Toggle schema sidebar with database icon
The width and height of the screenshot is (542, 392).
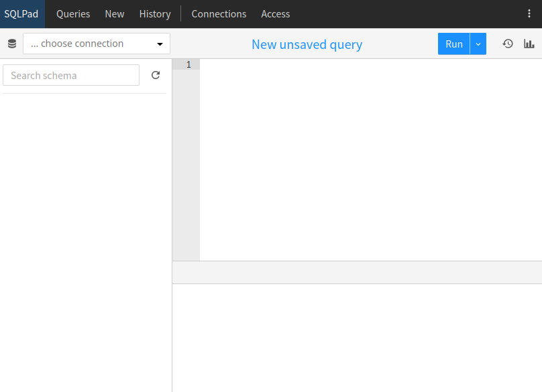[12, 44]
